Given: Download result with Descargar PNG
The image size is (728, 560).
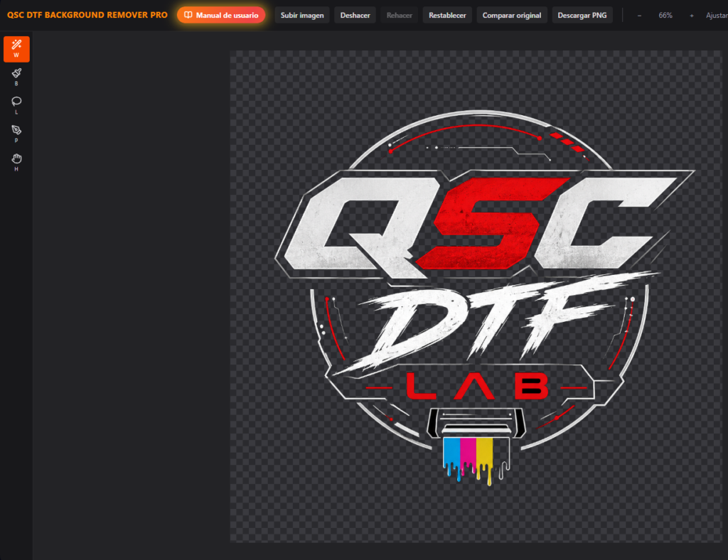Looking at the screenshot, I should click(x=582, y=16).
